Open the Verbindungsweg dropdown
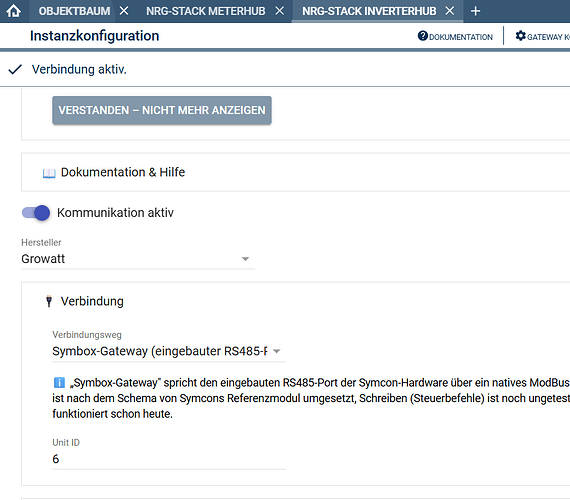 point(169,351)
